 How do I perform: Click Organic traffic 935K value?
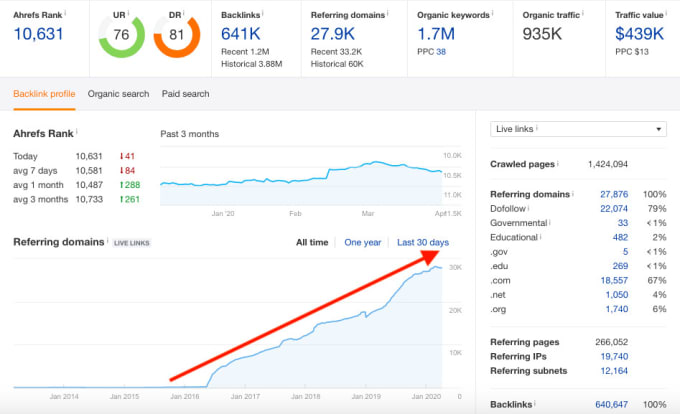pyautogui.click(x=542, y=34)
